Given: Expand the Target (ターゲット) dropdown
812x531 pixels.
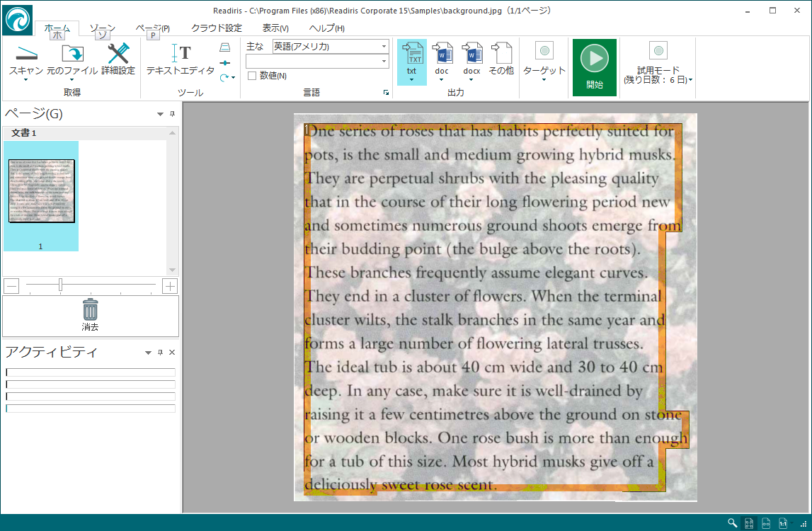Looking at the screenshot, I should (544, 79).
